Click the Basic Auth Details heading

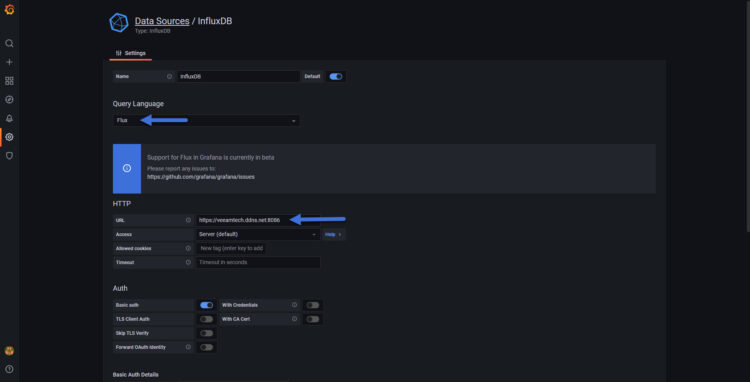click(135, 375)
